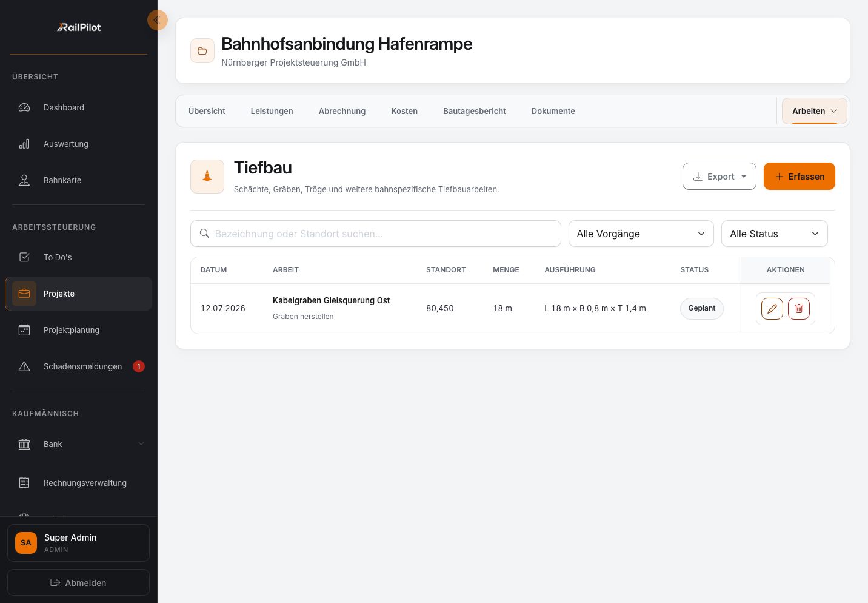Click the Geplant status badge
Screen dimensions: 868x603
coord(702,308)
